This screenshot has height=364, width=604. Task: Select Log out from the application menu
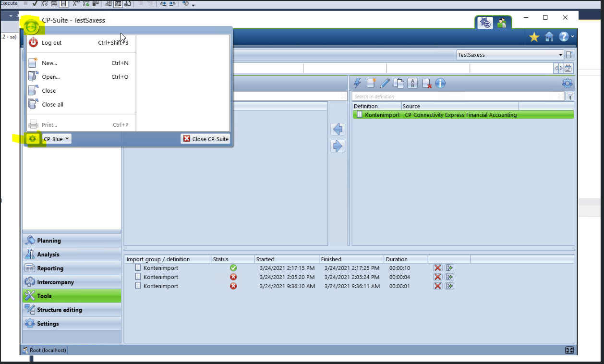point(51,43)
